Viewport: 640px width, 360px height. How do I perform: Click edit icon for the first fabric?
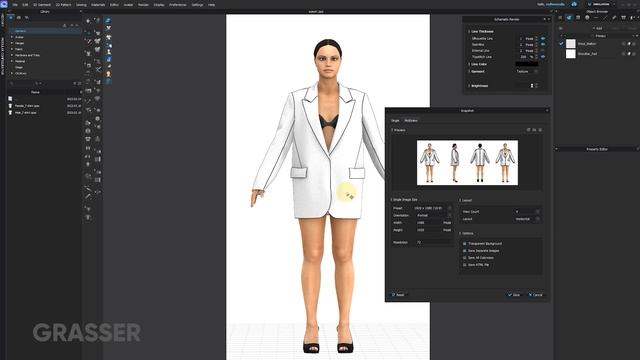tap(629, 44)
